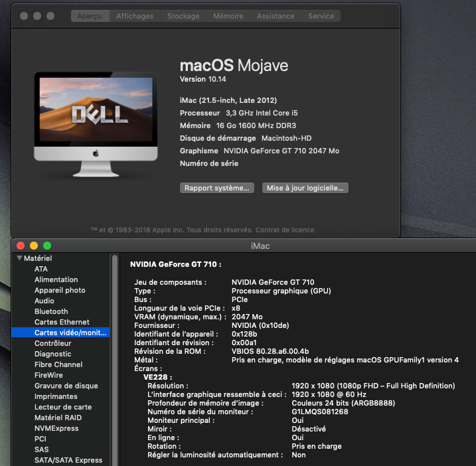Click memory value 16 Go 1600 MHz DDR3
476x466 pixels.
(256, 125)
